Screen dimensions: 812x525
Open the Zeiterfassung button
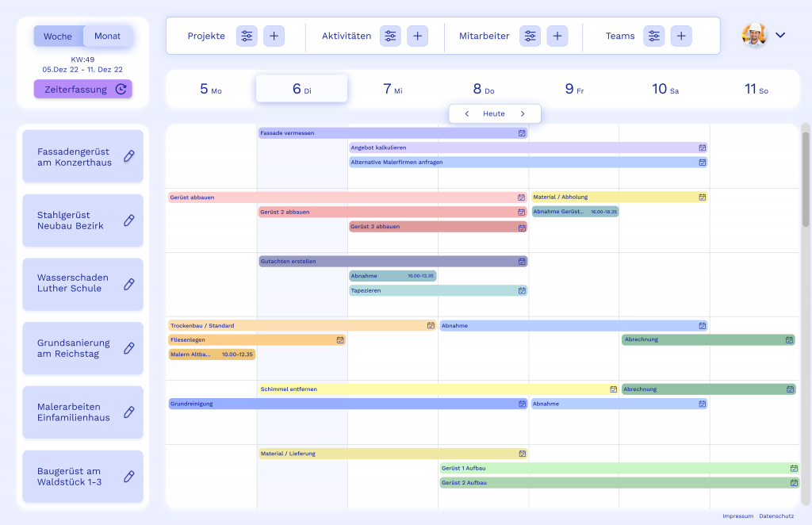[x=82, y=90]
